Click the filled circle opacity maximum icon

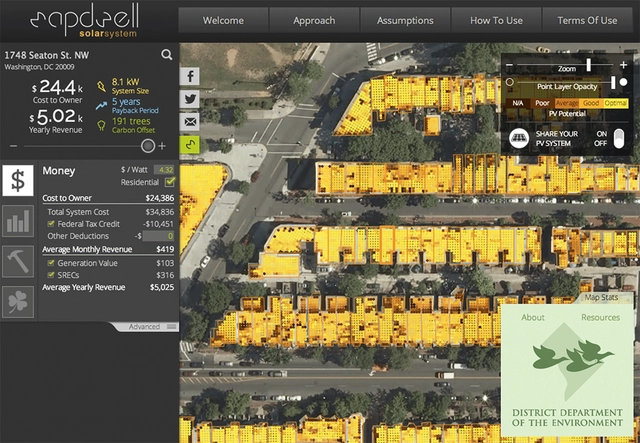pyautogui.click(x=623, y=82)
